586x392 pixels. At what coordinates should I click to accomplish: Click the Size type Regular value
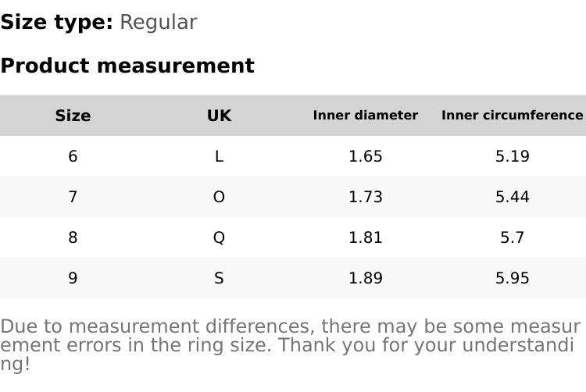pos(158,23)
